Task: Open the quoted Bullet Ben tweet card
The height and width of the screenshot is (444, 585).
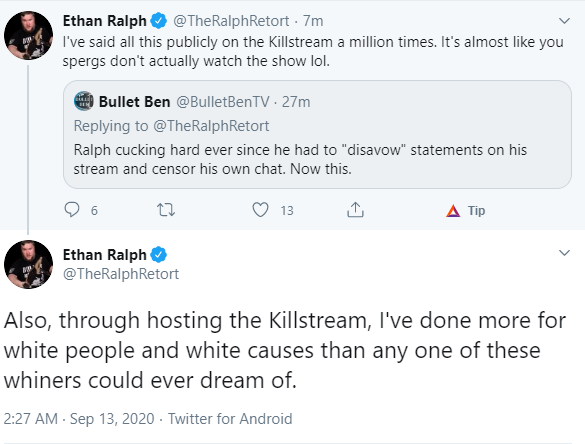Action: pos(317,134)
